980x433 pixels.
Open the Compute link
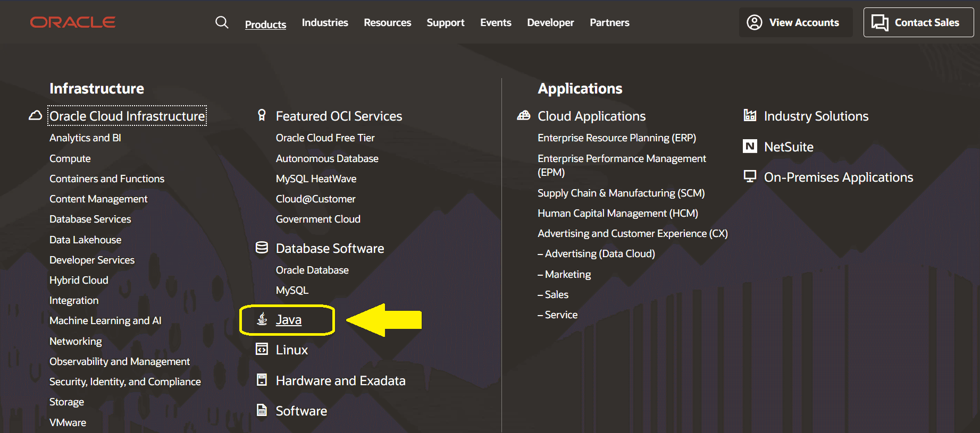coord(70,158)
